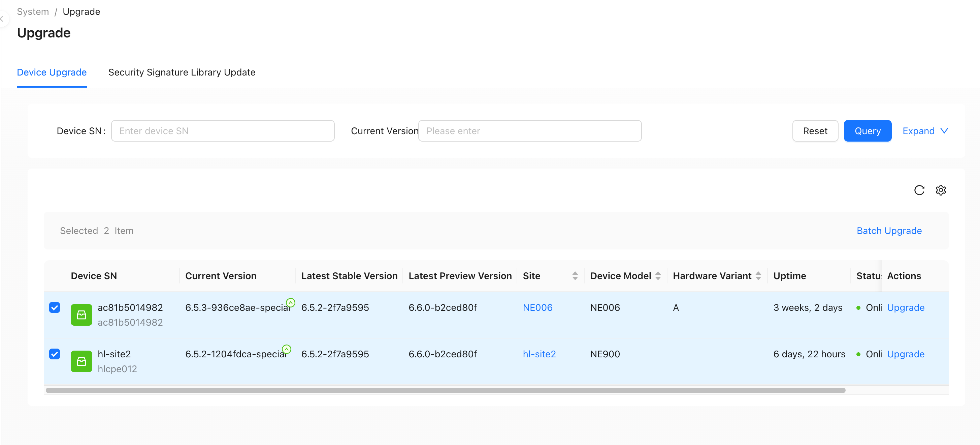
Task: Focus the Current Version input field
Action: click(x=530, y=131)
